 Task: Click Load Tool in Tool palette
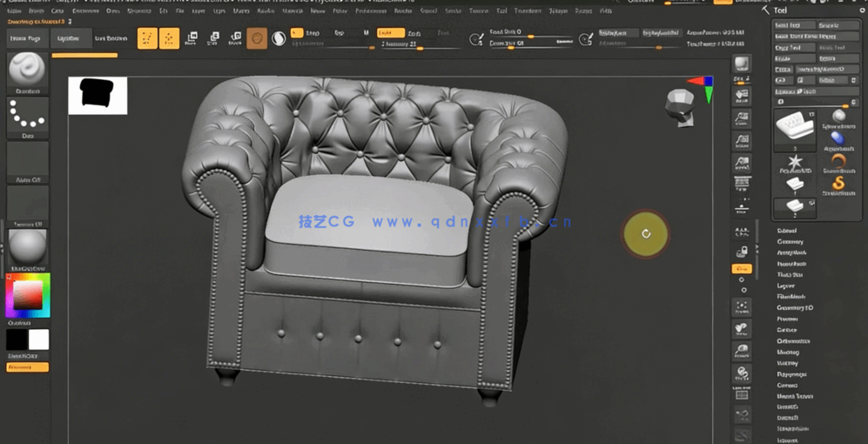click(795, 25)
